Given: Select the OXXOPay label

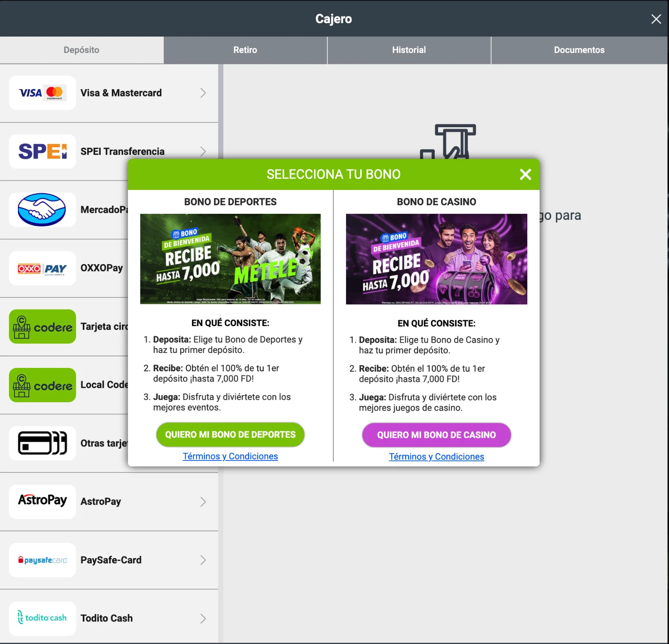Looking at the screenshot, I should click(x=102, y=268).
